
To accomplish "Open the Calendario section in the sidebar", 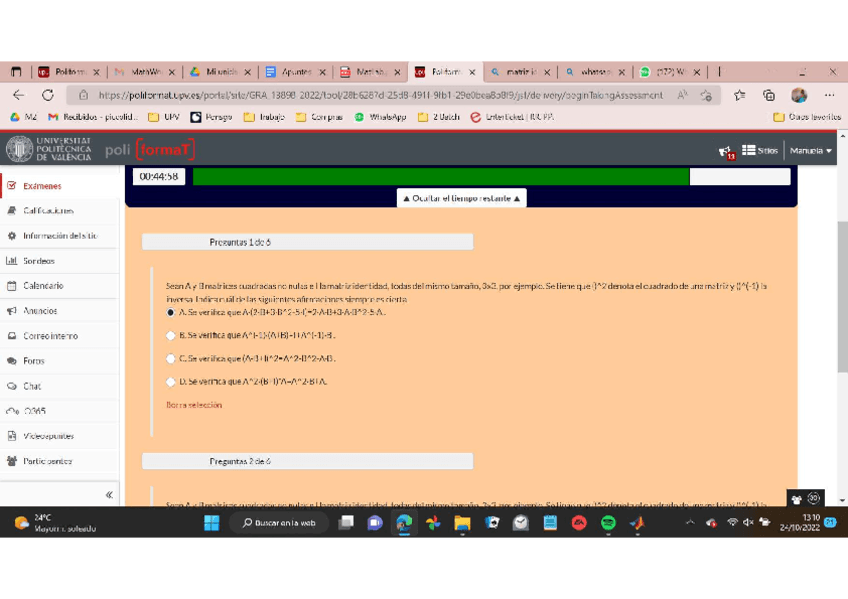I will [x=46, y=285].
